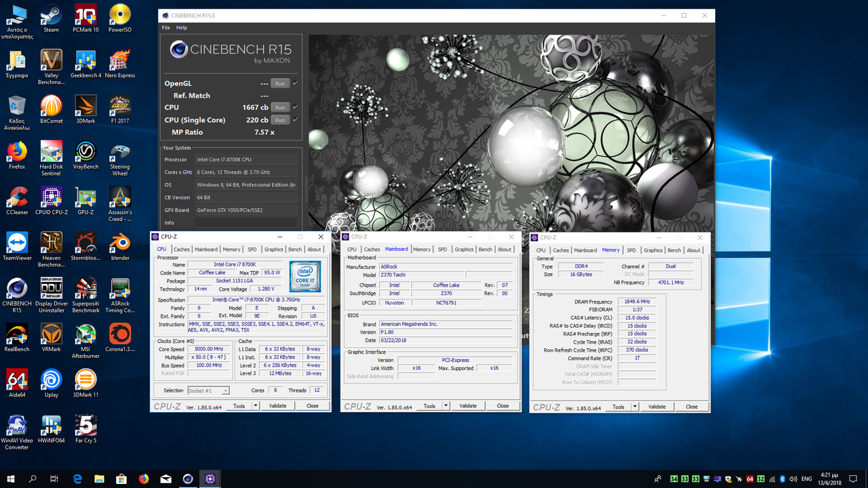Viewport: 868px width, 488px height.
Task: Launch BitComet from desktop
Action: 51,109
